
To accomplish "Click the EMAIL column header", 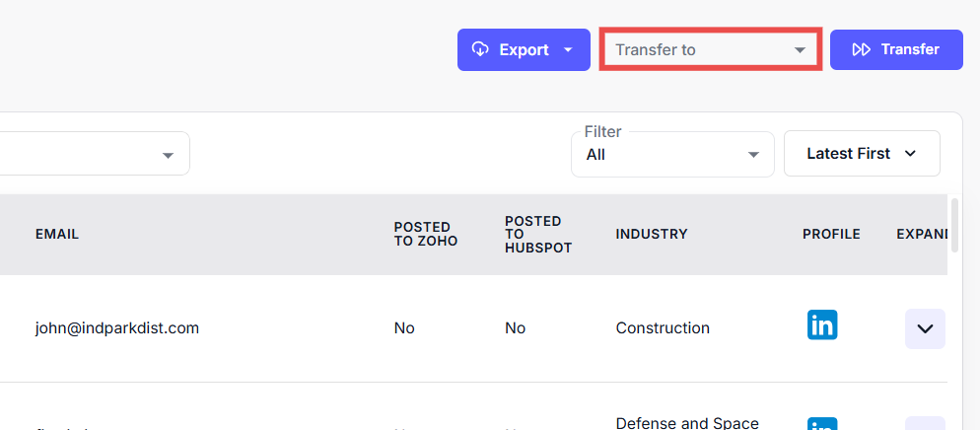I will [x=57, y=234].
